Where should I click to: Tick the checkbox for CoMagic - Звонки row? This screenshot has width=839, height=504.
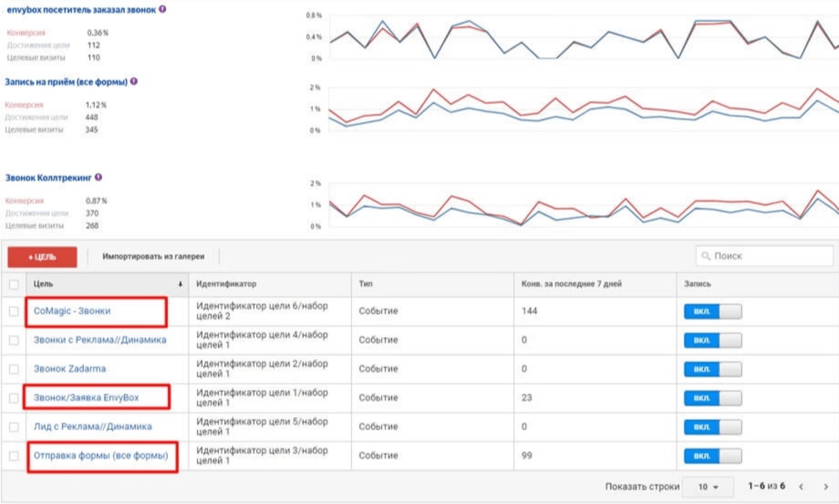14,311
